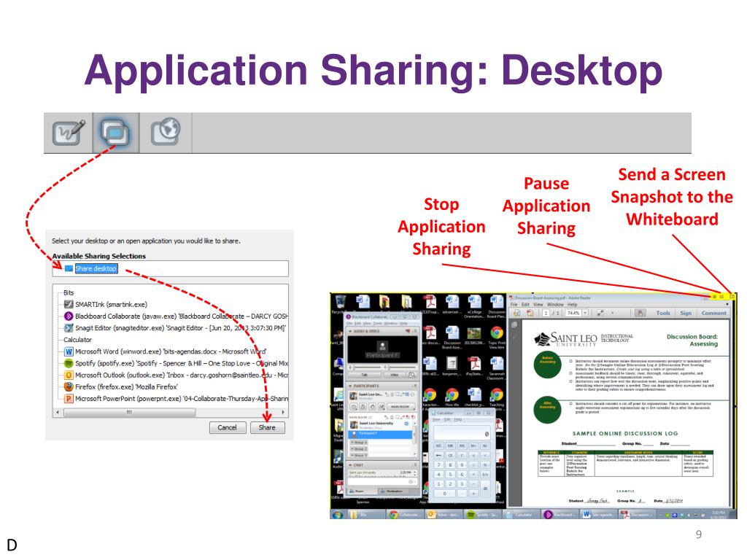This screenshot has width=747, height=560.
Task: Open Adobe Reader Edit menu
Action: [525, 304]
